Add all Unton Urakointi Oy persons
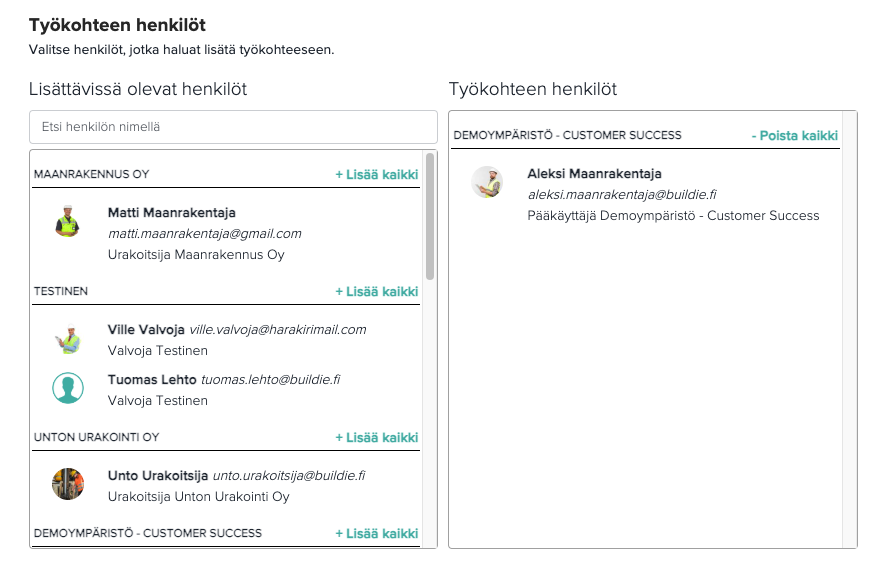The width and height of the screenshot is (871, 565). 377,438
